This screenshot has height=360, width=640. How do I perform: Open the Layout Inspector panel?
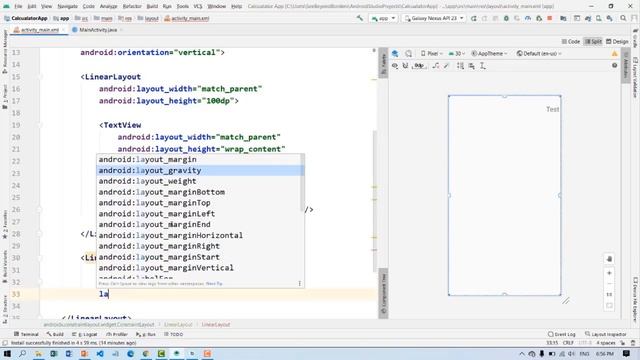[606, 334]
